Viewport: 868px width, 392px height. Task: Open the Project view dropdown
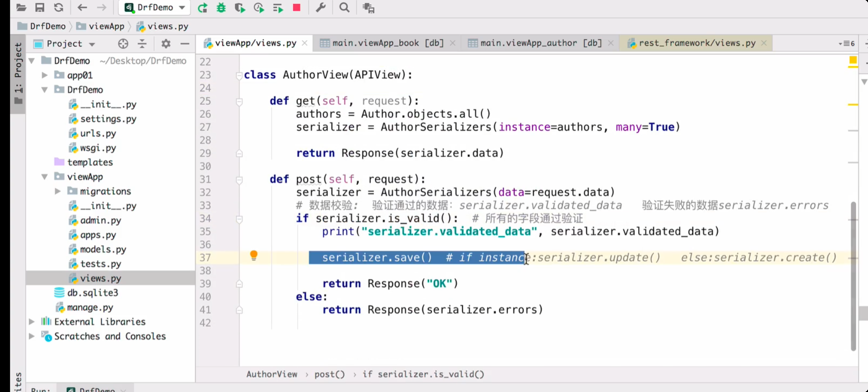[92, 44]
